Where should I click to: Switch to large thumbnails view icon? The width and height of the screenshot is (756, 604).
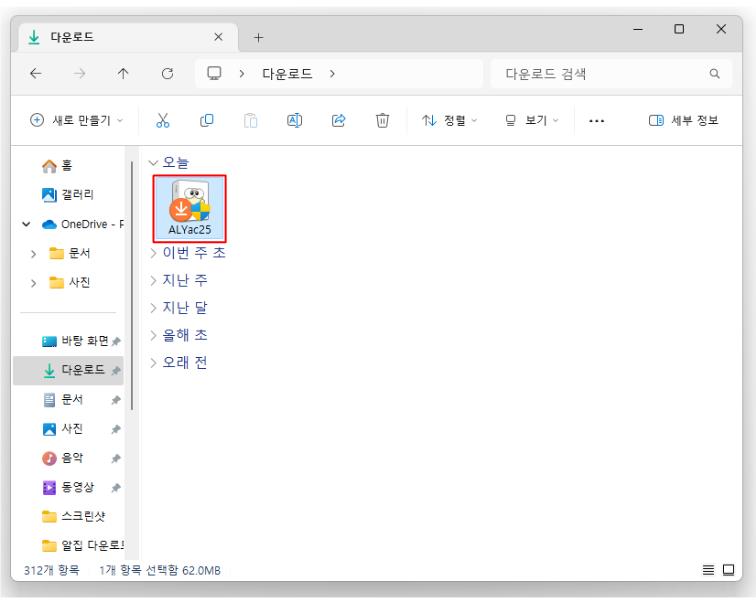(x=729, y=570)
